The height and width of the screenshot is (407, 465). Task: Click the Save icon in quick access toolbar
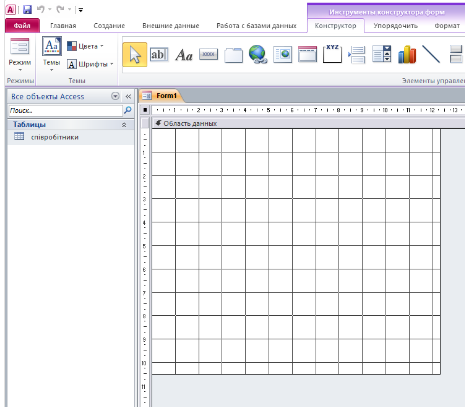(27, 9)
